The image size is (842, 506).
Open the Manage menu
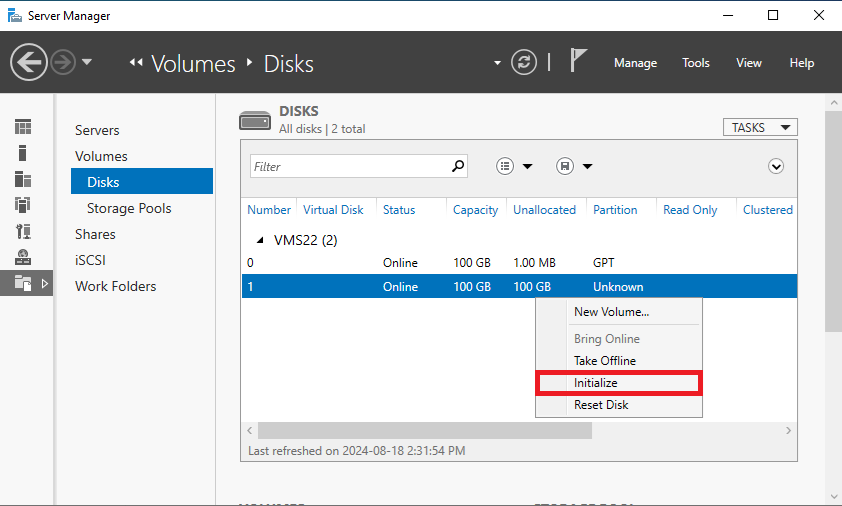pyautogui.click(x=635, y=63)
